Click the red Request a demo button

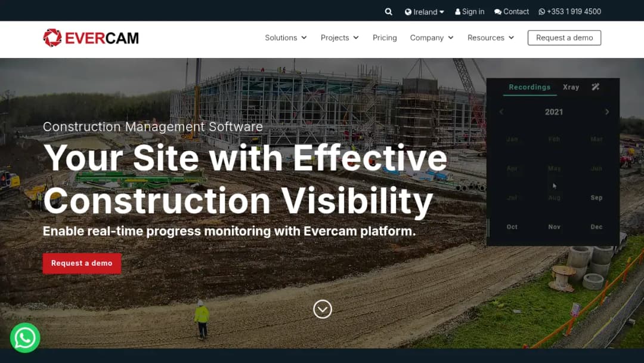pos(82,263)
